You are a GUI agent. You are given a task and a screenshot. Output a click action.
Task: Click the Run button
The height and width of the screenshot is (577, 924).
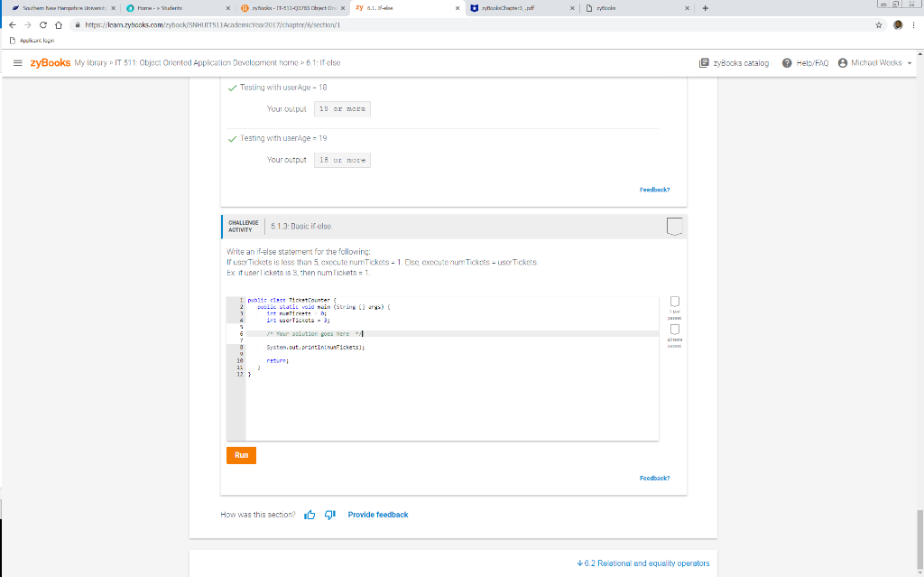(x=240, y=455)
